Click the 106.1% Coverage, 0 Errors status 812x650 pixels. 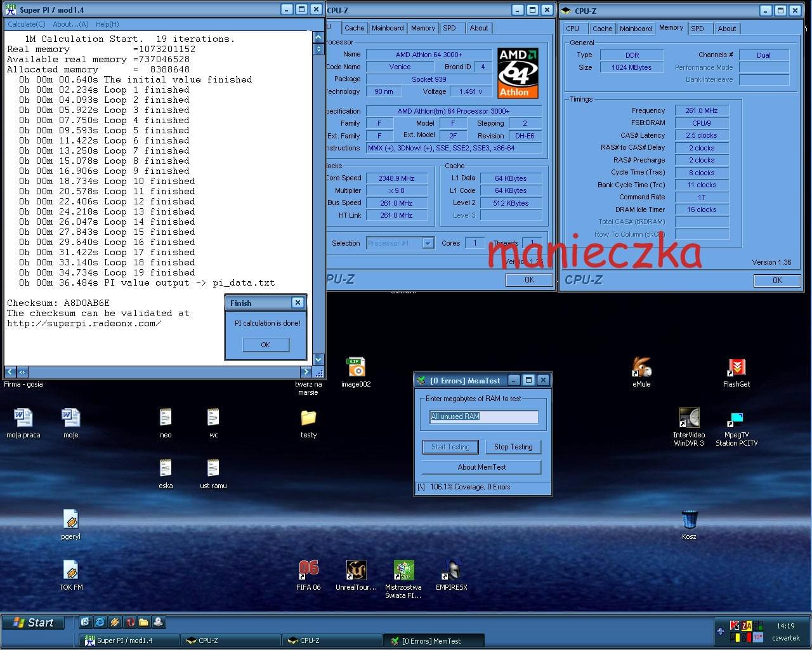(x=470, y=487)
